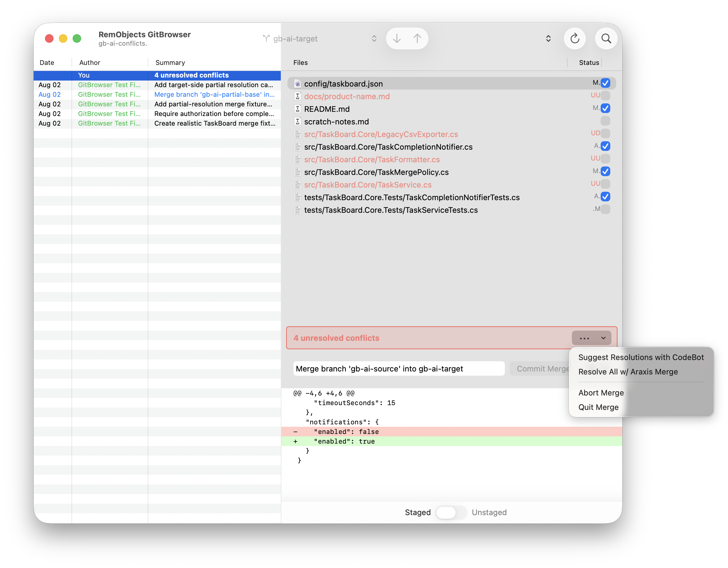This screenshot has width=728, height=568.
Task: Click the branch icon next to gb-ai-target
Action: 266,39
